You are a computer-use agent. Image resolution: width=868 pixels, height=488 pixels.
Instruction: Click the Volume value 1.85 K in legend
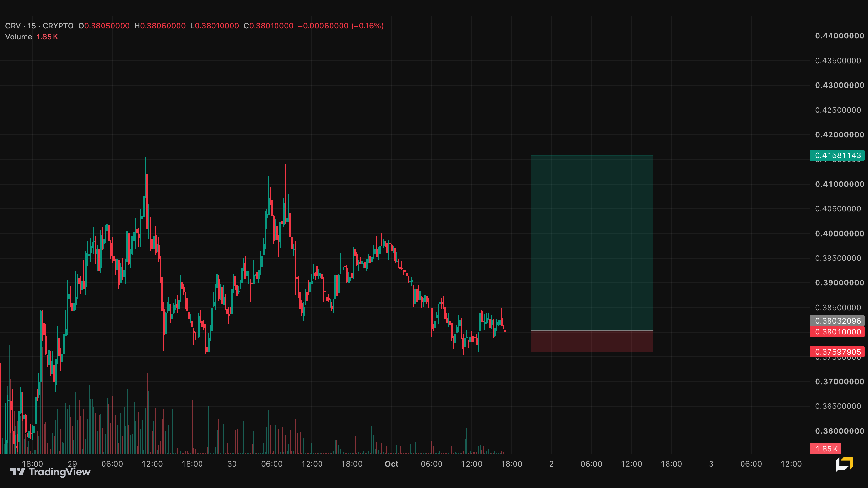point(47,37)
